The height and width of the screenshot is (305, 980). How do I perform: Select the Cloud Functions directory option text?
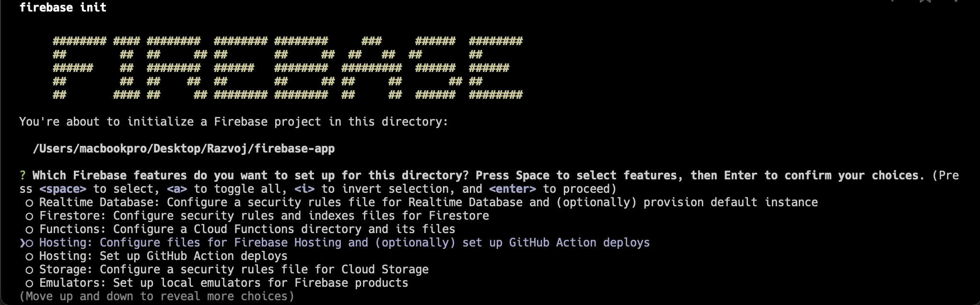pos(247,229)
